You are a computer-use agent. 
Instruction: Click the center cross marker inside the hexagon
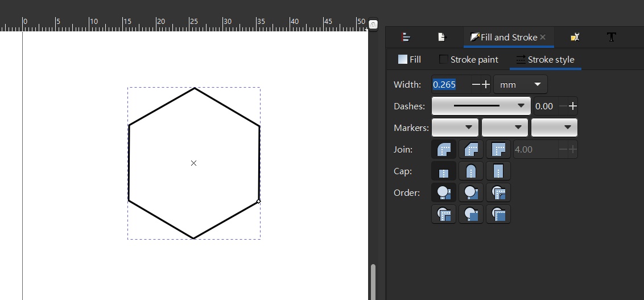(x=193, y=163)
